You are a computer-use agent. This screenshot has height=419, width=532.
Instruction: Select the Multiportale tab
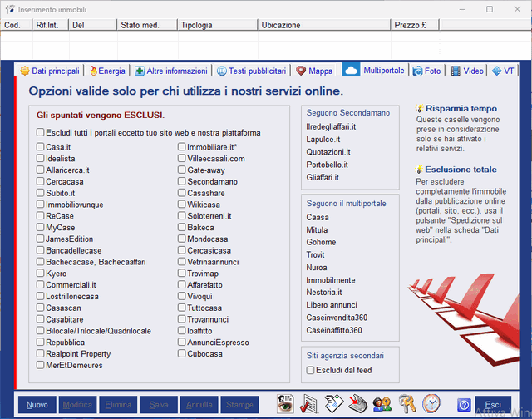[374, 70]
